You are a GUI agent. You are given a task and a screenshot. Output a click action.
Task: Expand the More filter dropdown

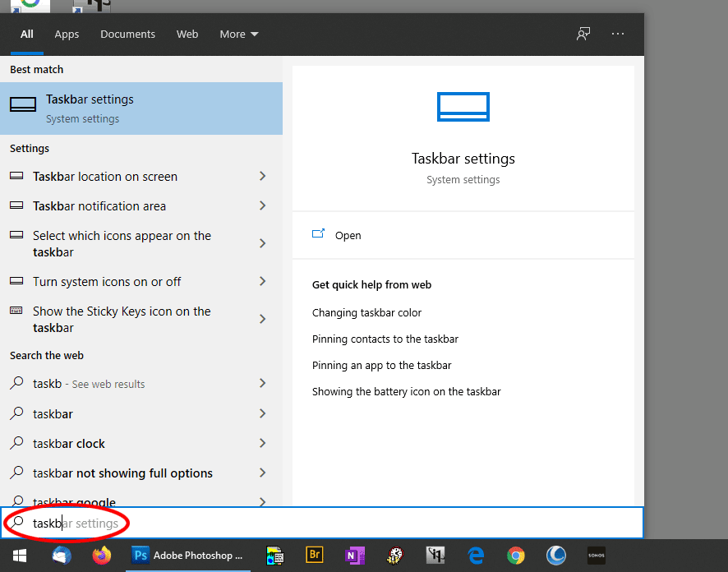(239, 35)
